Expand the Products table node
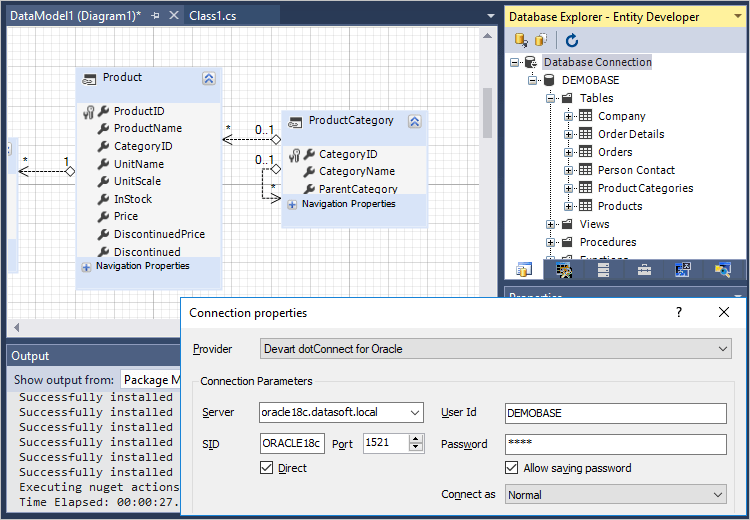Viewport: 750px width, 520px height. [568, 207]
